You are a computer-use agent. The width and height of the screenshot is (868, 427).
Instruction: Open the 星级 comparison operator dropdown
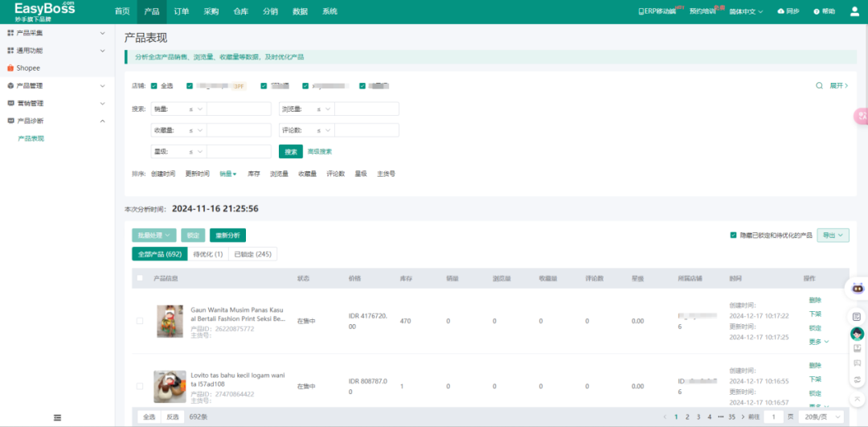(x=195, y=151)
